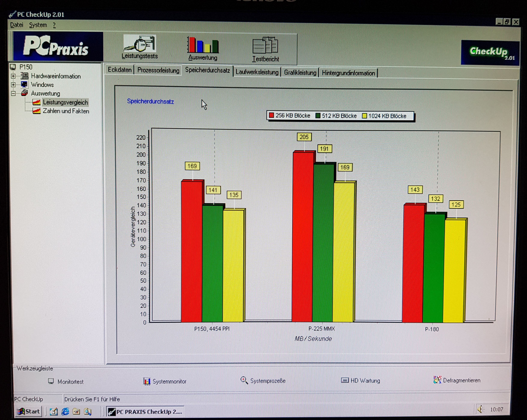The image size is (527, 420).
Task: Click the quick launch icon right of Internet Explorer
Action: pyautogui.click(x=76, y=412)
